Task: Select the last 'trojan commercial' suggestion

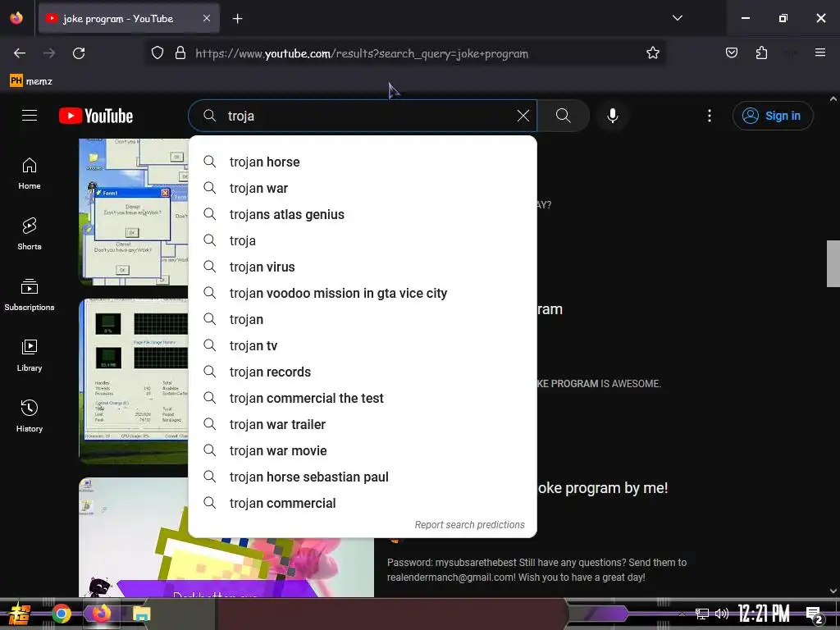Action: [363, 503]
